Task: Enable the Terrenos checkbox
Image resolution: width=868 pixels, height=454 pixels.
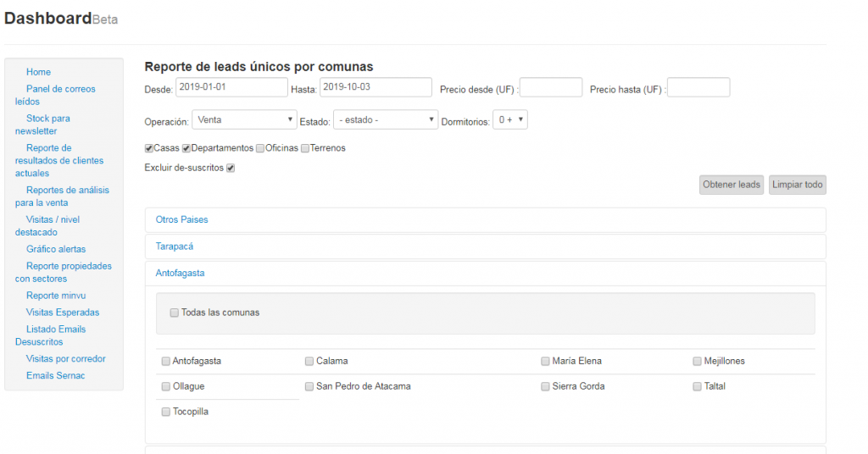Action: point(305,148)
